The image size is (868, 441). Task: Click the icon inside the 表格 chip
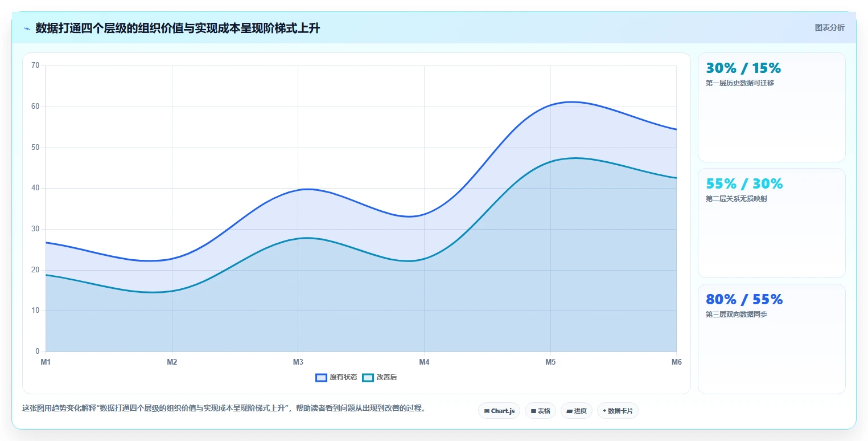point(533,411)
